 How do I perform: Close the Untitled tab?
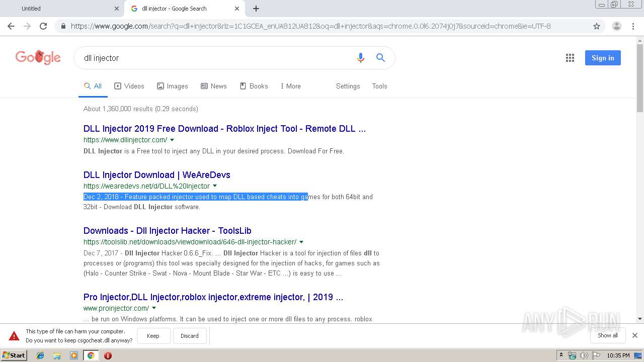(x=117, y=9)
